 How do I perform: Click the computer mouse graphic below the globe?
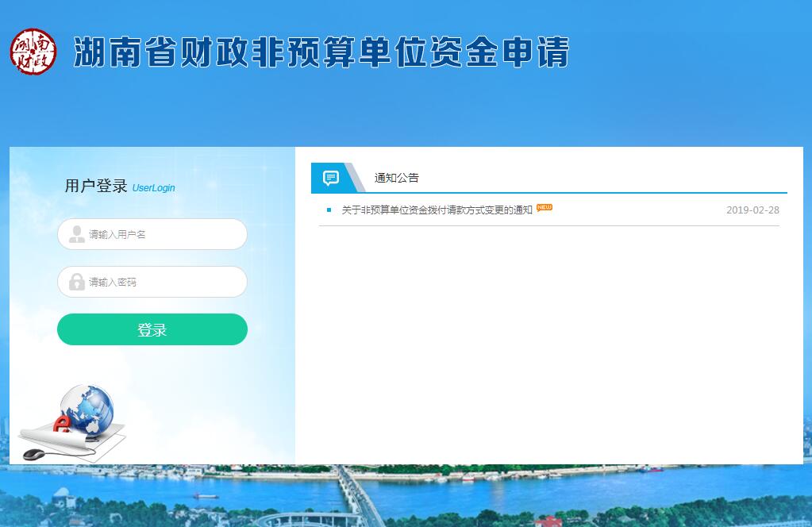[35, 455]
